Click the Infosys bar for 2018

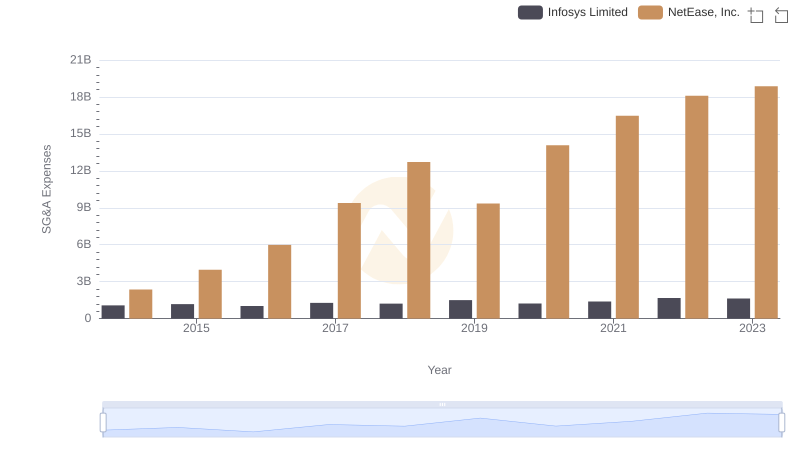(391, 311)
